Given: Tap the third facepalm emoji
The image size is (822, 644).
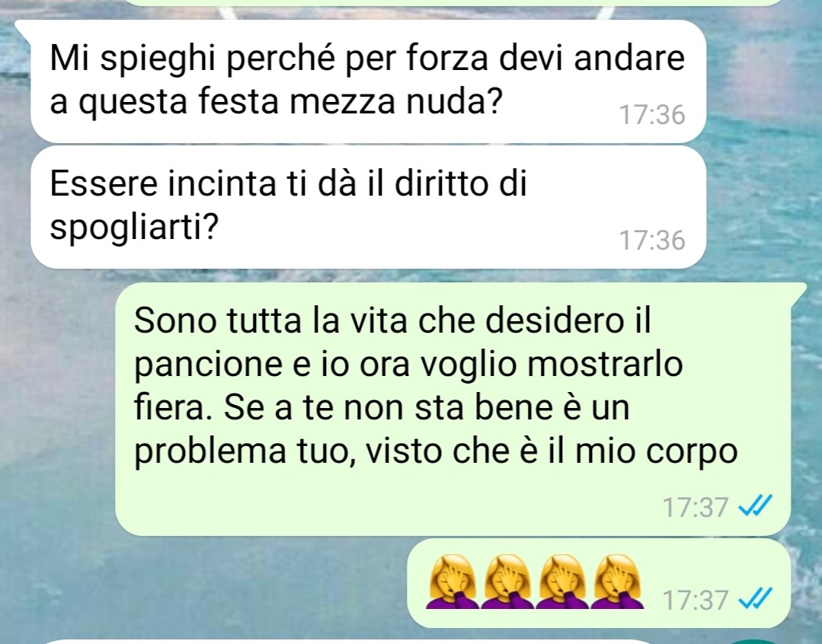Looking at the screenshot, I should coord(562,582).
